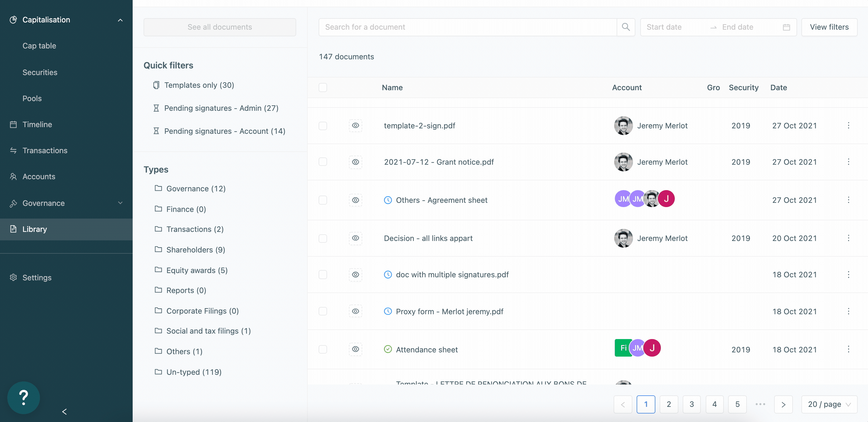The height and width of the screenshot is (422, 868).
Task: Preview Decision - all links appart with eye icon
Action: [355, 238]
